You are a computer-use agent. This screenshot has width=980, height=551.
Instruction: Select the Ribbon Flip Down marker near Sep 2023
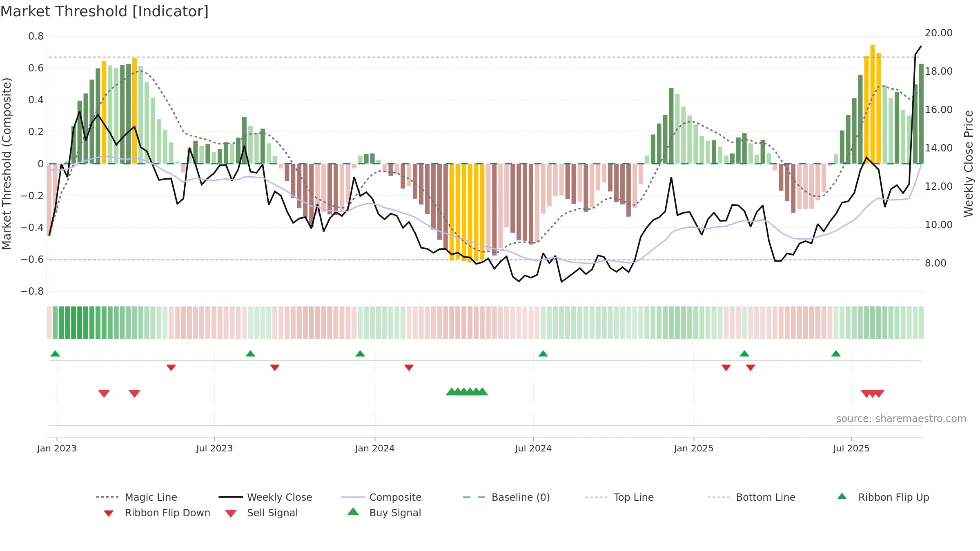coord(275,368)
